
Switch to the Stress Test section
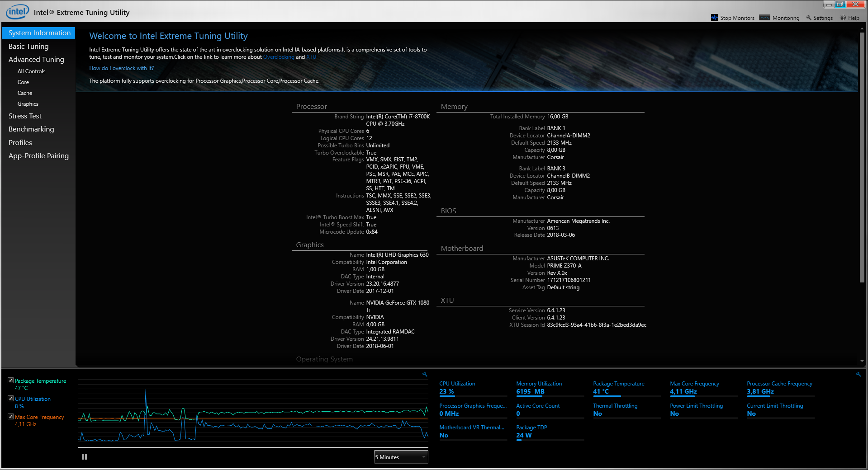[25, 116]
